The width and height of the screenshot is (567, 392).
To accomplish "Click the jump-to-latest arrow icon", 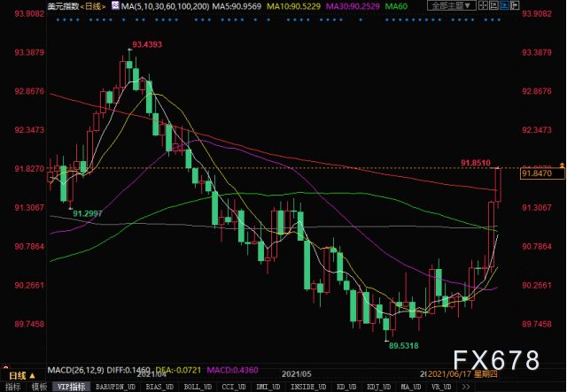I will [515, 5].
